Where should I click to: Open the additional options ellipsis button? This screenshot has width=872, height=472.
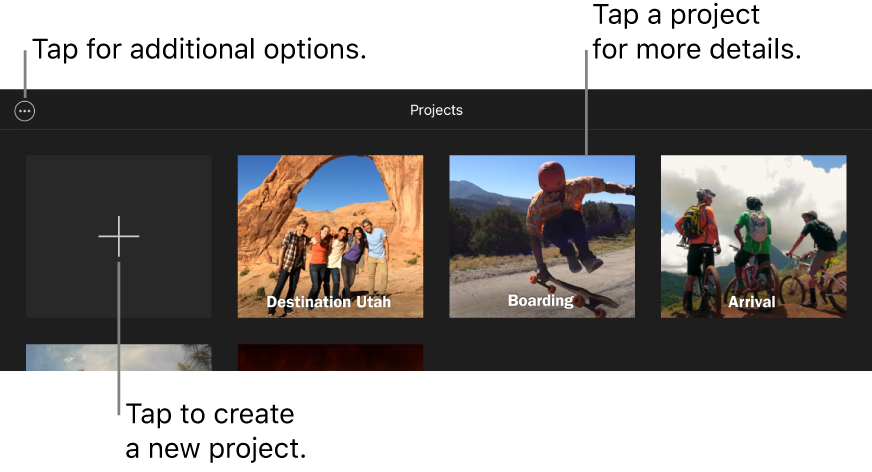pyautogui.click(x=24, y=111)
